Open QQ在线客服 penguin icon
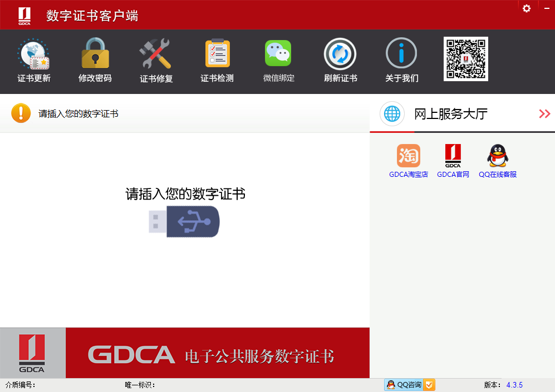 497,156
